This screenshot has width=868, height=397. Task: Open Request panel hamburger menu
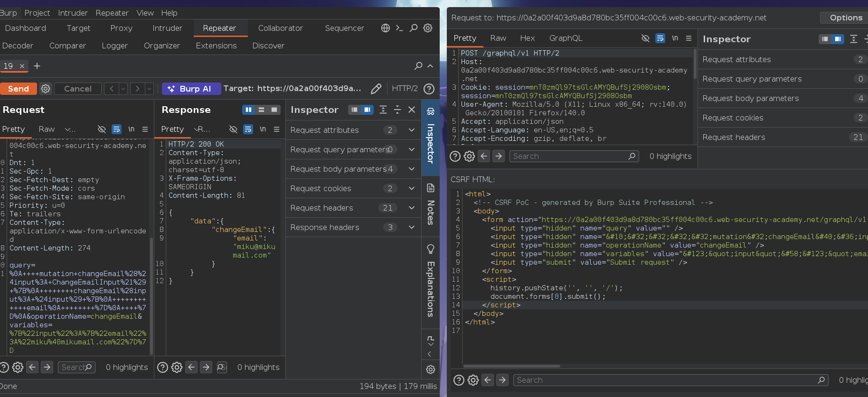pos(145,129)
